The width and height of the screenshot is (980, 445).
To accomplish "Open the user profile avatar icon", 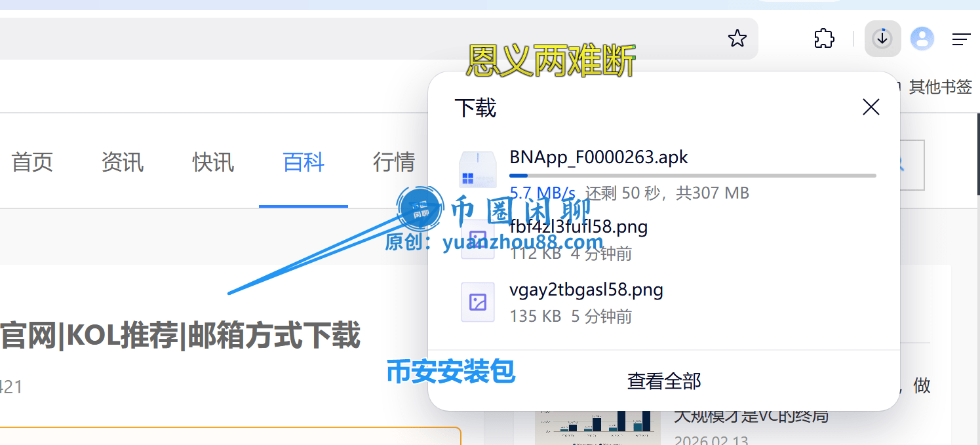I will click(x=922, y=39).
